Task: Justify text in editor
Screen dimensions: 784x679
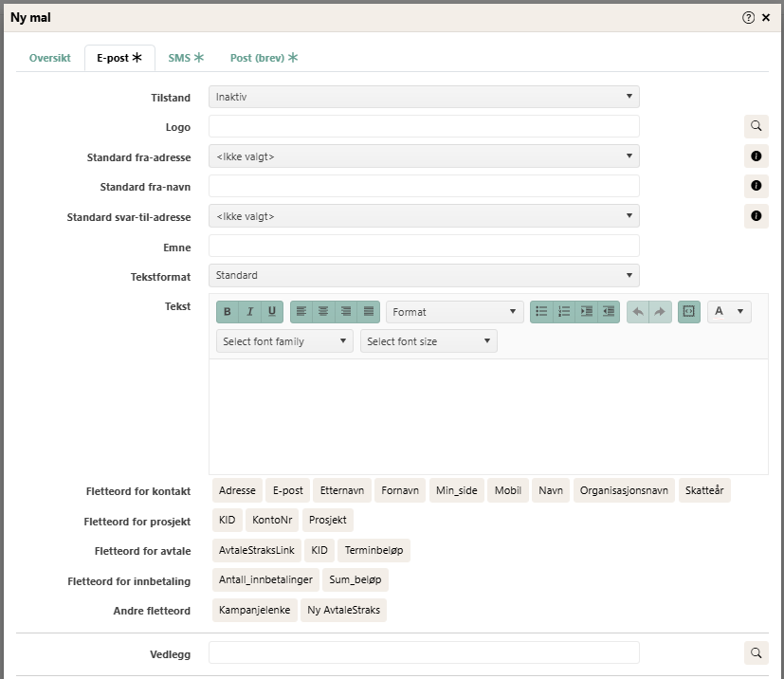Action: pyautogui.click(x=369, y=311)
